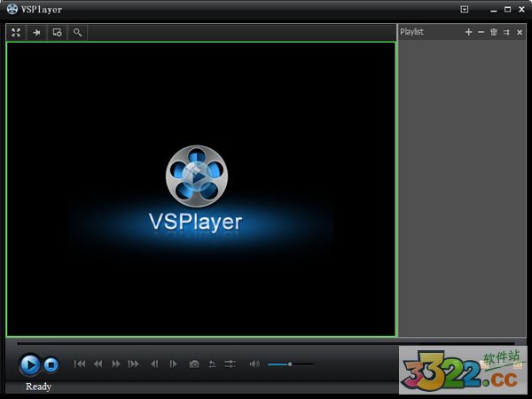Clear the Playlist with trash icon

click(493, 32)
